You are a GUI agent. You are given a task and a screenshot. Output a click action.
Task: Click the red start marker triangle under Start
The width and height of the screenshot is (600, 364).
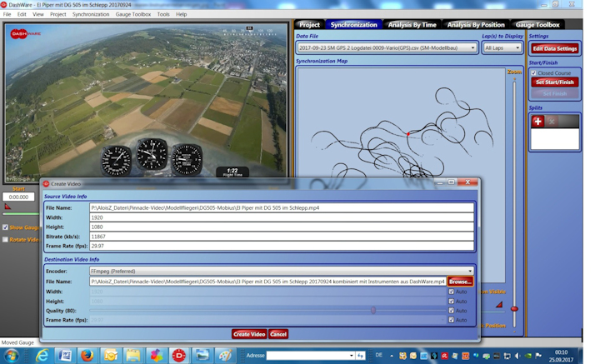point(7,207)
